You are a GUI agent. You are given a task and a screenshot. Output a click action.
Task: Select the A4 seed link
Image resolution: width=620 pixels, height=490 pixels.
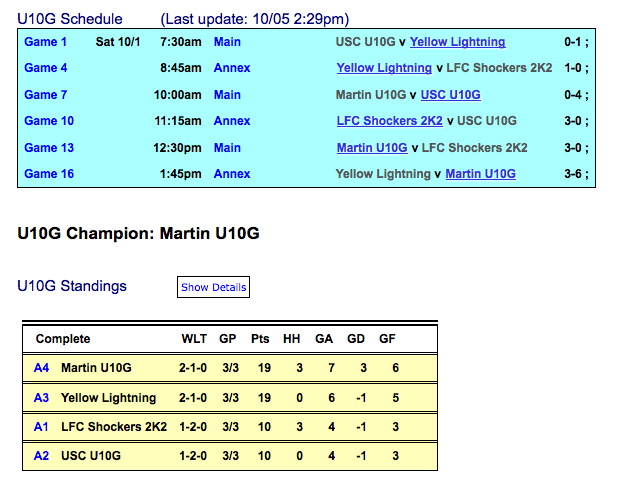point(41,368)
